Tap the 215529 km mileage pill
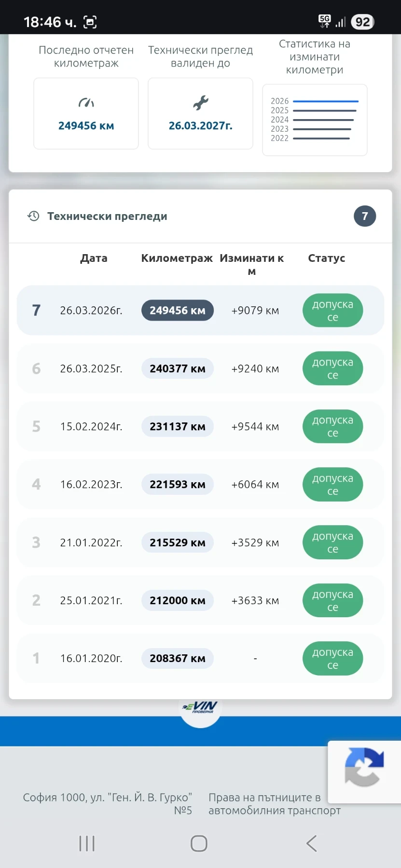The image size is (401, 868). 178,542
